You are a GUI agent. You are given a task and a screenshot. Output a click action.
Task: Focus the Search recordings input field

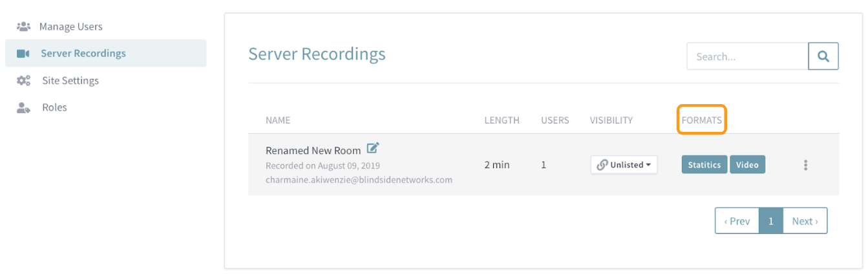(747, 56)
